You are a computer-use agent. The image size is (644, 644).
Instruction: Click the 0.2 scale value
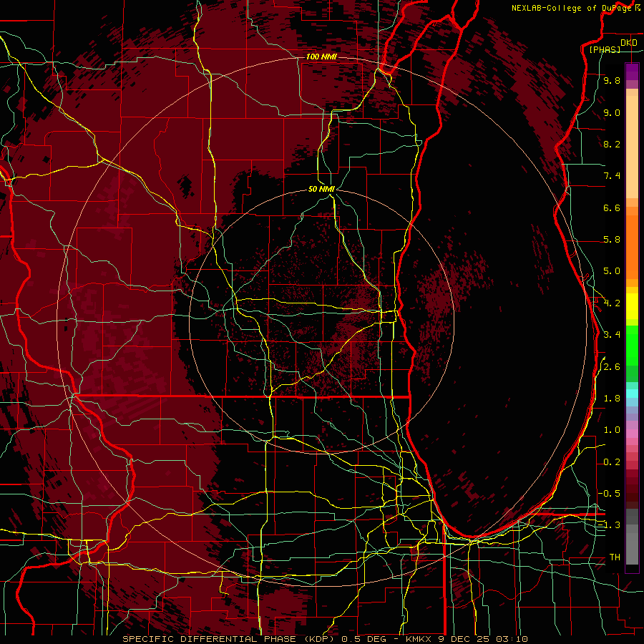pos(612,462)
